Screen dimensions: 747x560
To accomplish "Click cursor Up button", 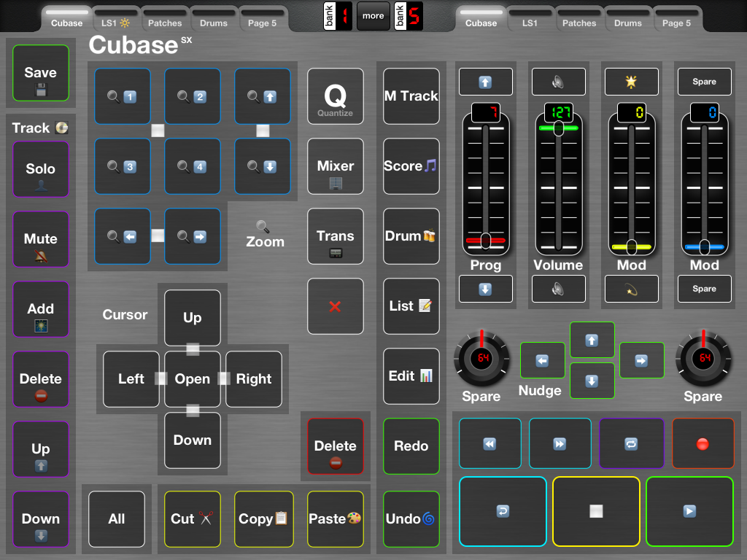I will pos(193,318).
